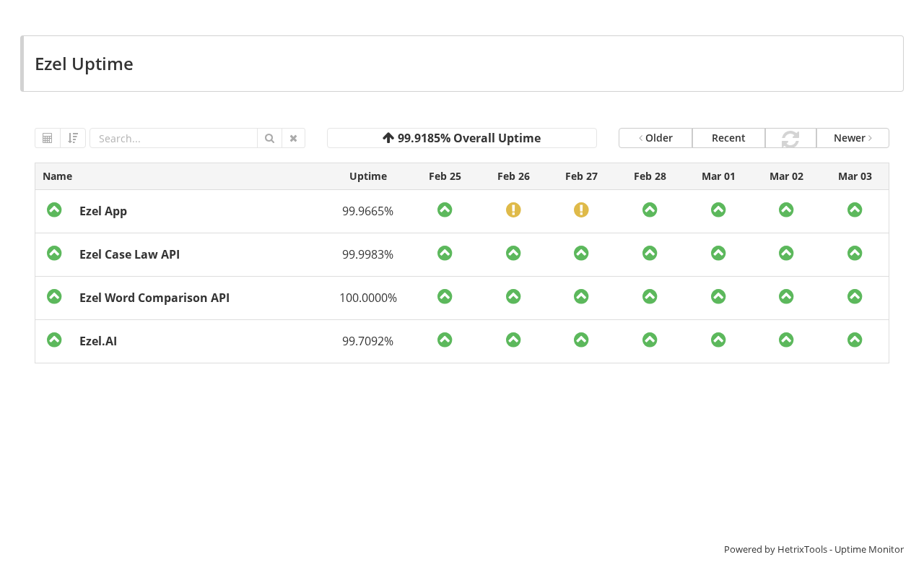Click the magnifier search icon
The width and height of the screenshot is (924, 578).
269,138
